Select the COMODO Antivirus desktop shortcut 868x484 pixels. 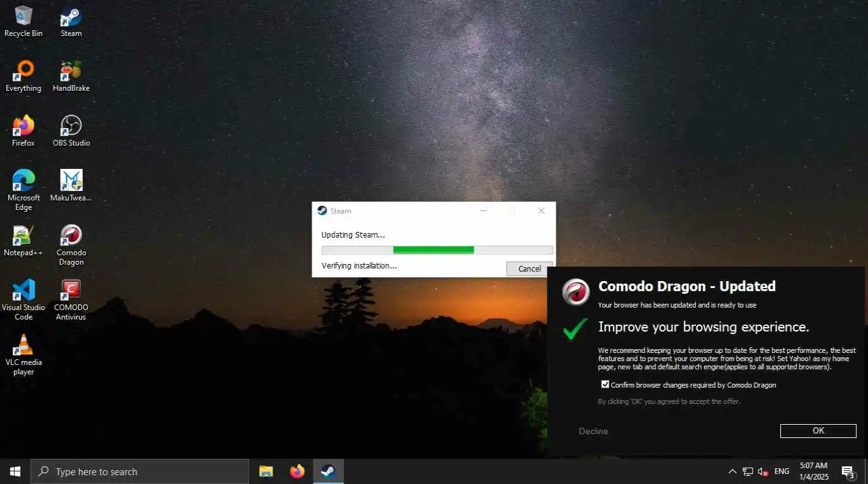(71, 300)
